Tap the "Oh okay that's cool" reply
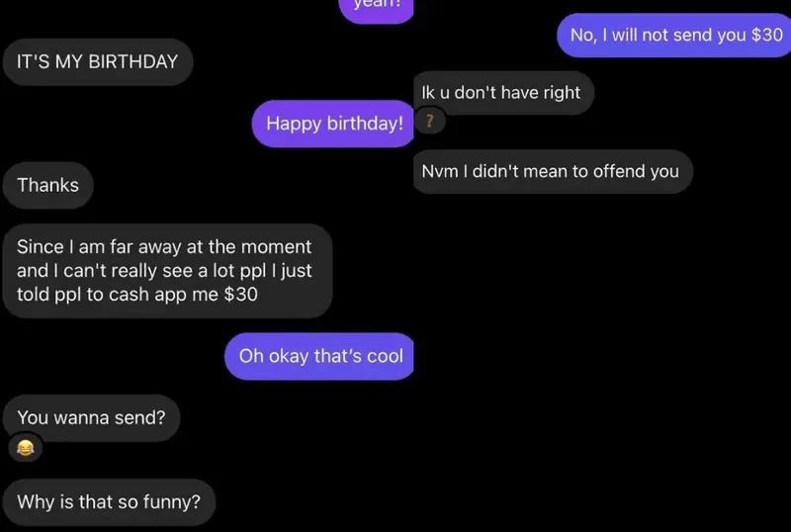Screen dimensions: 791x532 pos(320,356)
